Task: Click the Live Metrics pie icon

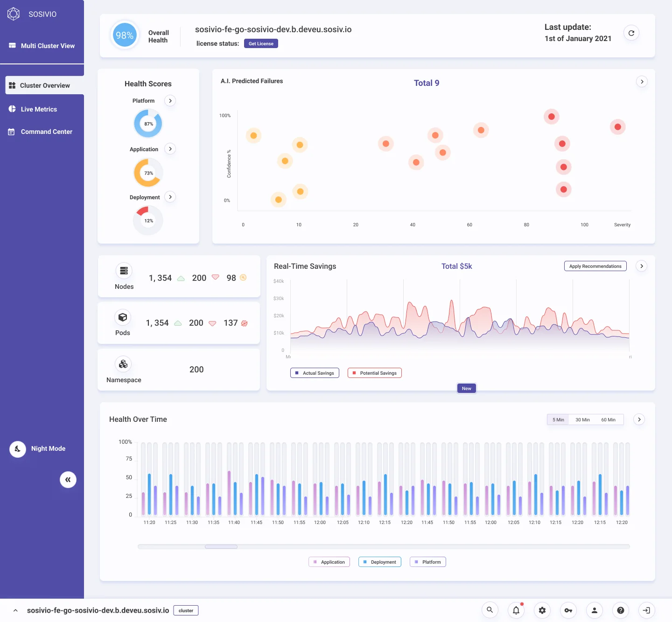Action: click(12, 109)
